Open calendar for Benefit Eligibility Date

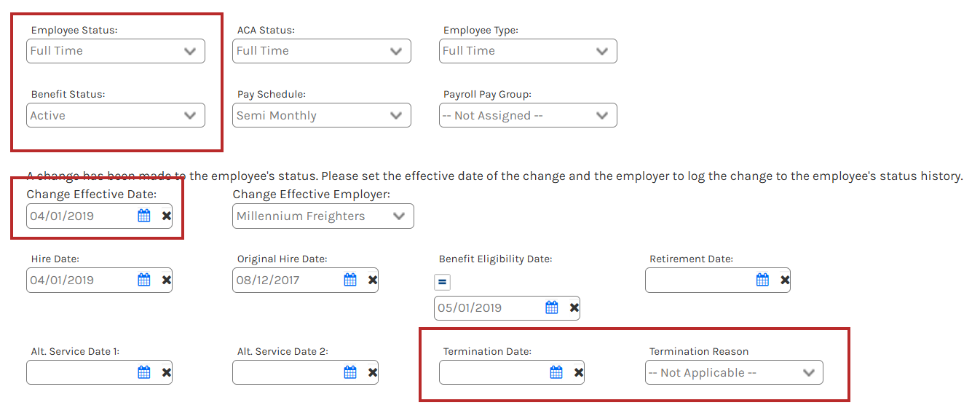pyautogui.click(x=552, y=307)
